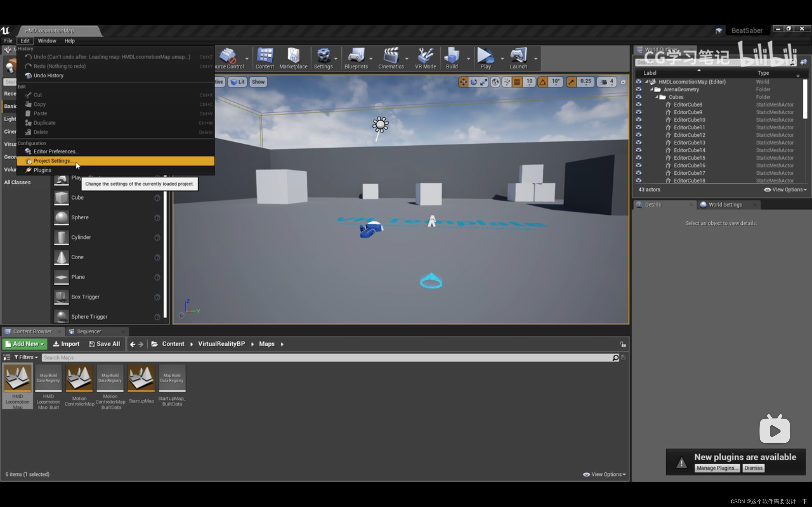Toggle visibility eye of EditorCube8
The width and height of the screenshot is (812, 507).
pos(639,104)
